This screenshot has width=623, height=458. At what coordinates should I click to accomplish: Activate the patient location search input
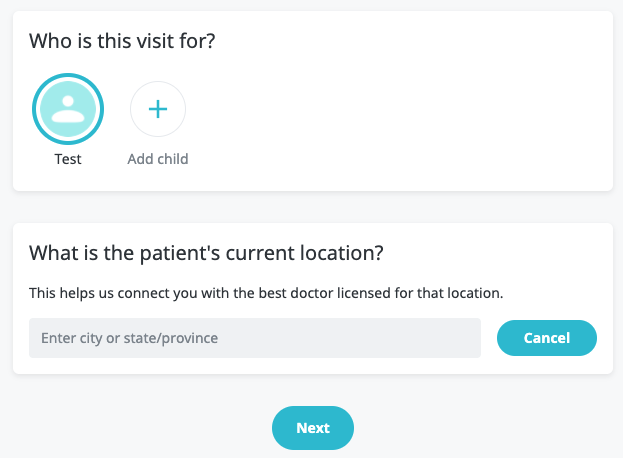[255, 338]
